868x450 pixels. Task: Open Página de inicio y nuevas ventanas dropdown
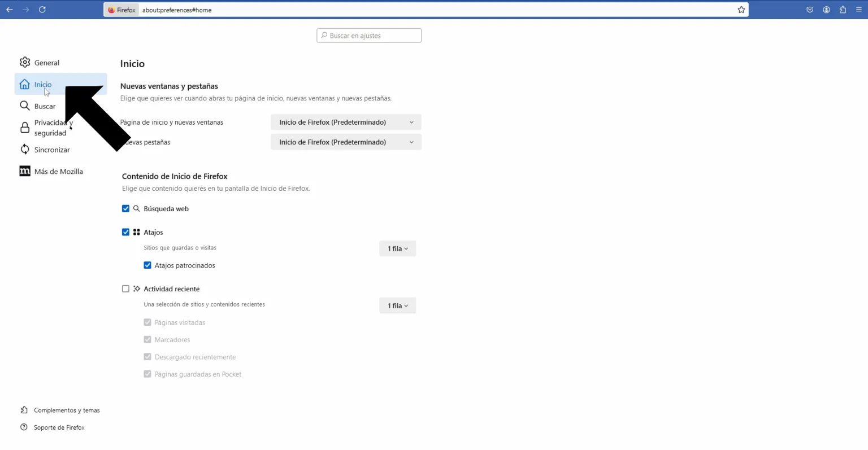coord(346,122)
